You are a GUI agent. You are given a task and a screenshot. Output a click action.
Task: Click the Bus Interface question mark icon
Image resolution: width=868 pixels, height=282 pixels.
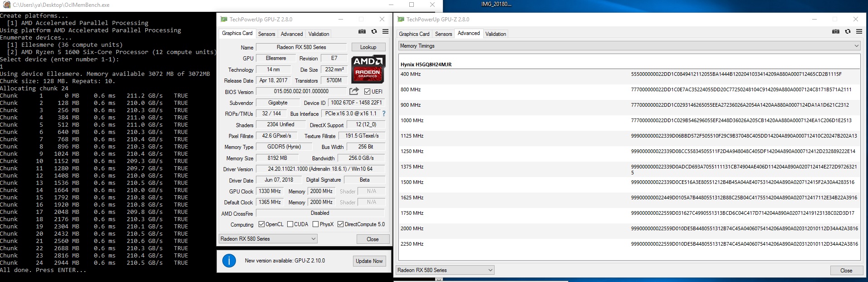pyautogui.click(x=384, y=114)
